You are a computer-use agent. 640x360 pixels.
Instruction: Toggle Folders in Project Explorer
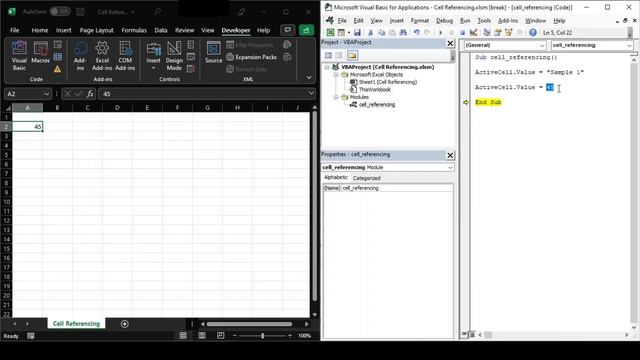click(352, 55)
